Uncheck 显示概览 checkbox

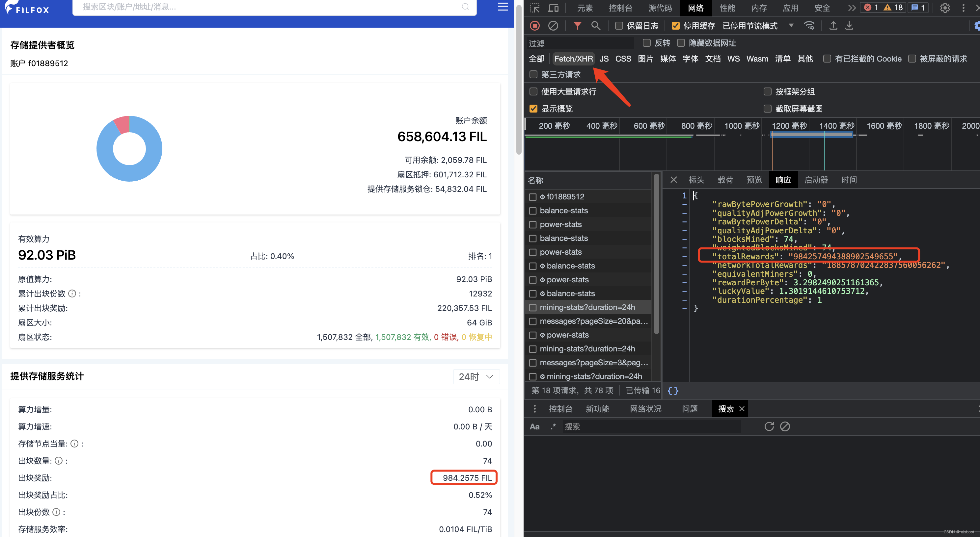pyautogui.click(x=533, y=109)
